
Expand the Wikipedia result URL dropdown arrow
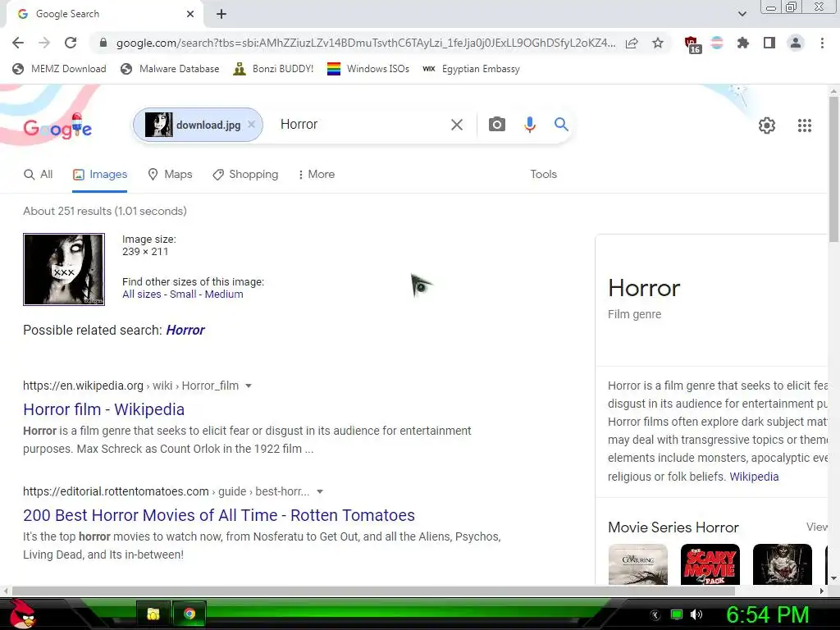coord(248,386)
